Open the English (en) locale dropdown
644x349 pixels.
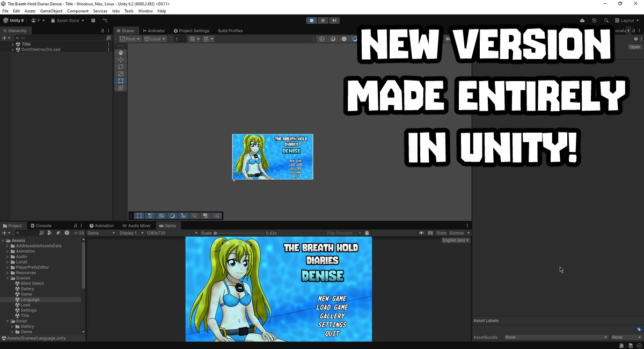point(456,240)
